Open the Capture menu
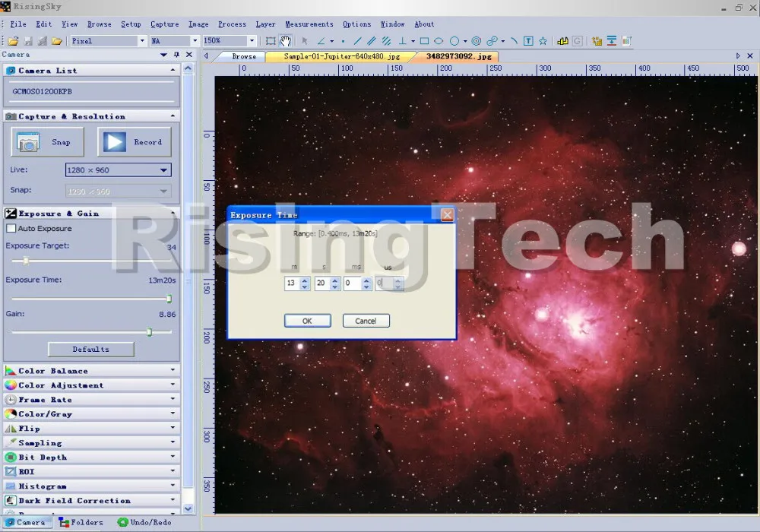760x532 pixels. coord(164,24)
